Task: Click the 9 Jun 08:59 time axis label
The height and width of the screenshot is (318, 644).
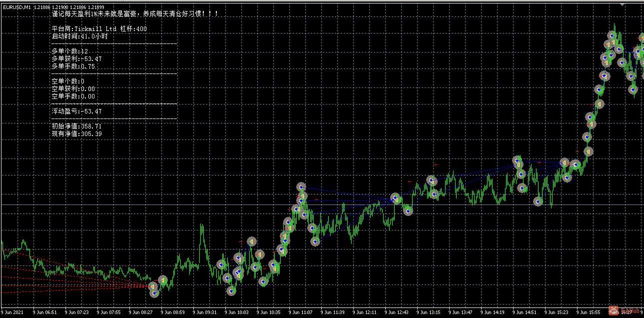Action: click(173, 312)
